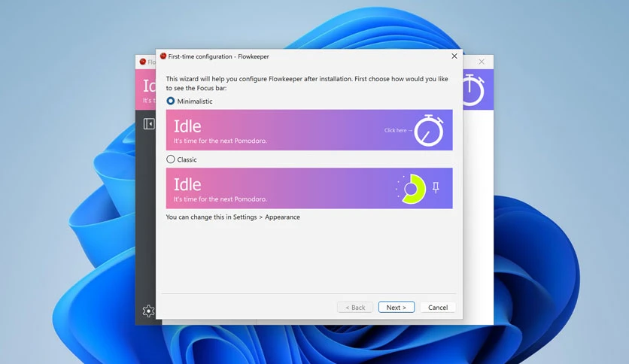Click the 'Idle' heading in Classic preview
Image resolution: width=629 pixels, height=364 pixels.
click(x=187, y=184)
